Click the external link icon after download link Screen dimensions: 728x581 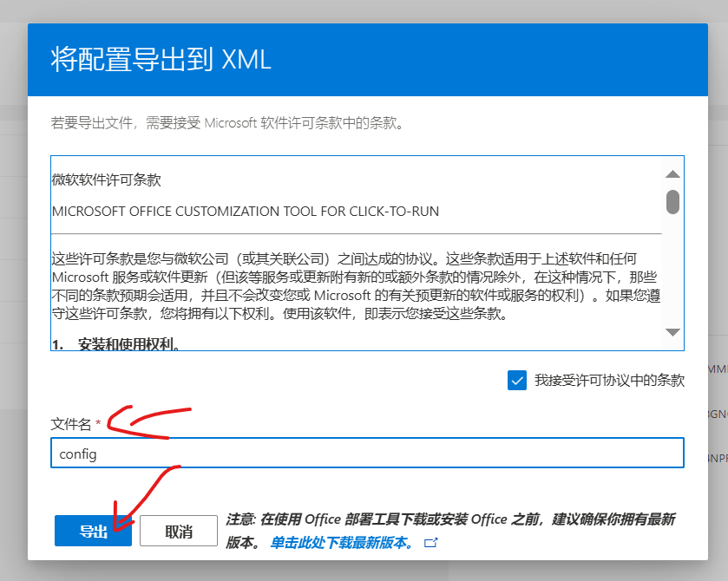431,543
